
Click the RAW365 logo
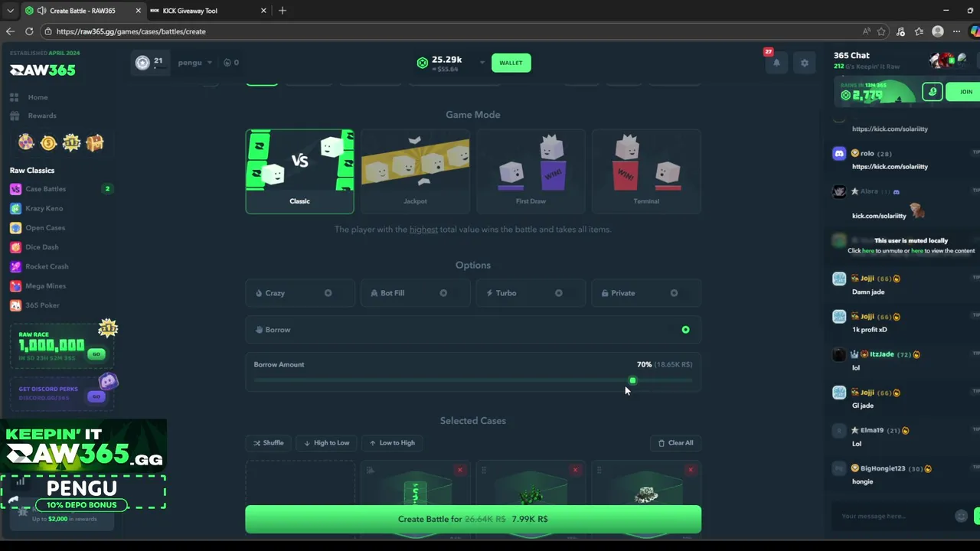(43, 70)
